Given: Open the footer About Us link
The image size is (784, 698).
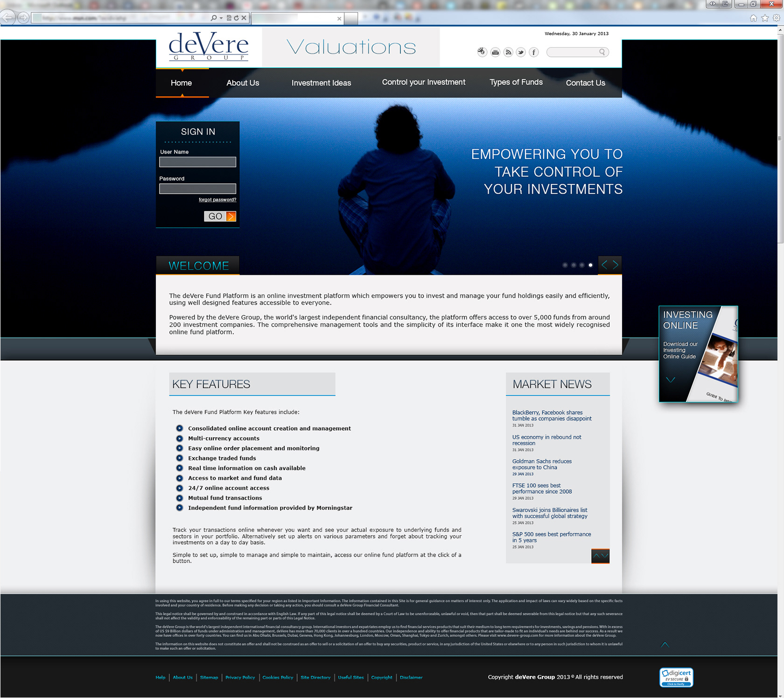Looking at the screenshot, I should click(x=182, y=677).
